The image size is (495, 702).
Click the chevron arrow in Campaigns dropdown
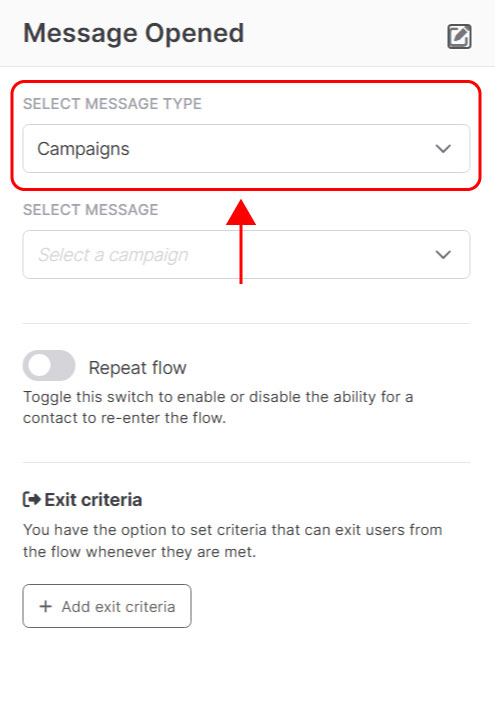443,149
